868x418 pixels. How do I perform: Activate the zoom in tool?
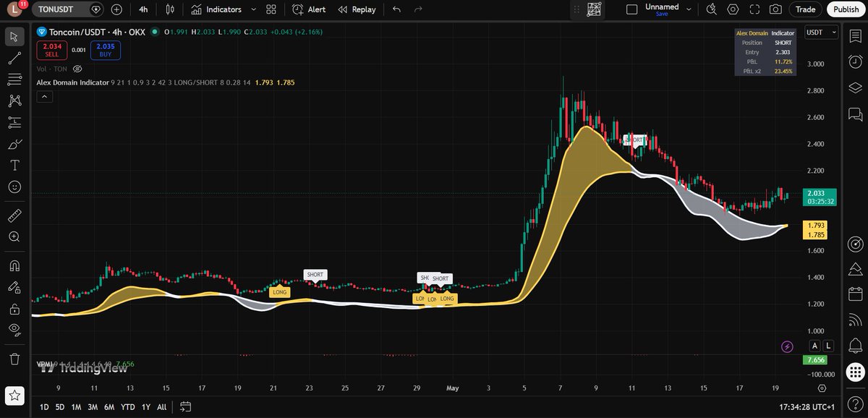pyautogui.click(x=14, y=236)
